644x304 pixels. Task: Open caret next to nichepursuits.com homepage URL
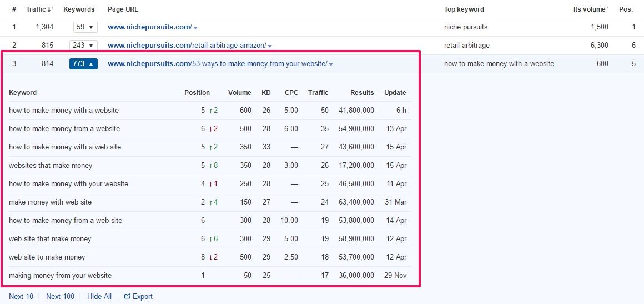pyautogui.click(x=195, y=28)
